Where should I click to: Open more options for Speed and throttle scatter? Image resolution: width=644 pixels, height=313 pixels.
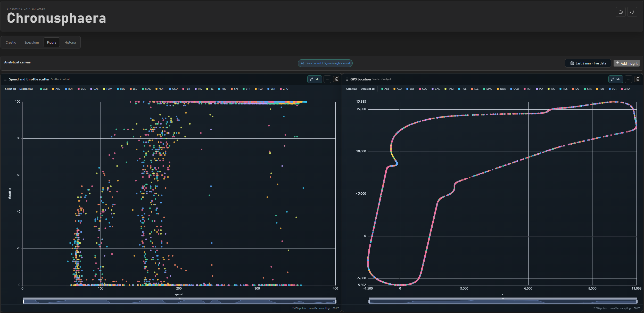point(327,79)
